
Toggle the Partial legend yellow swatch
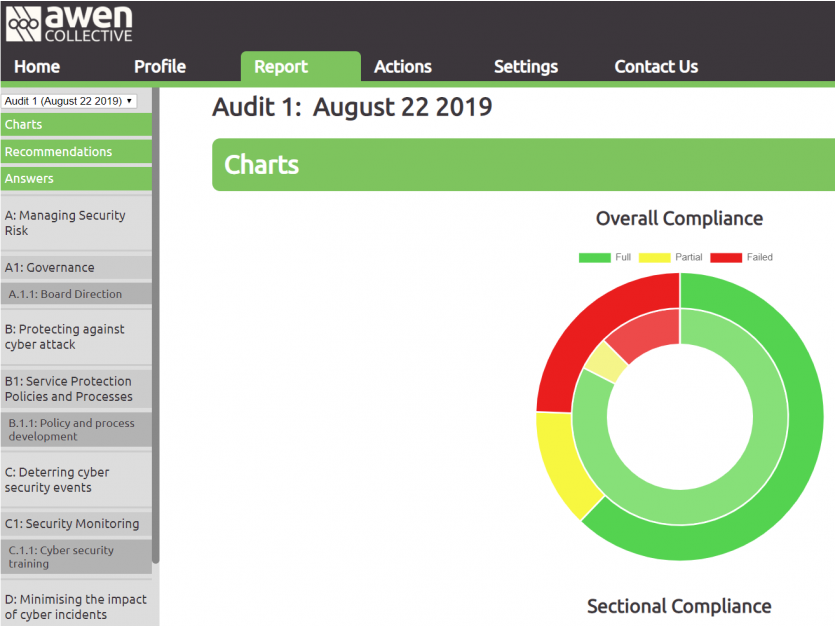pyautogui.click(x=654, y=258)
